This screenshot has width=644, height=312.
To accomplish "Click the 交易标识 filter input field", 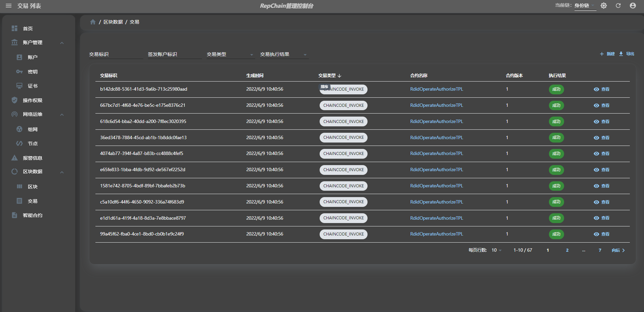I will [x=116, y=54].
